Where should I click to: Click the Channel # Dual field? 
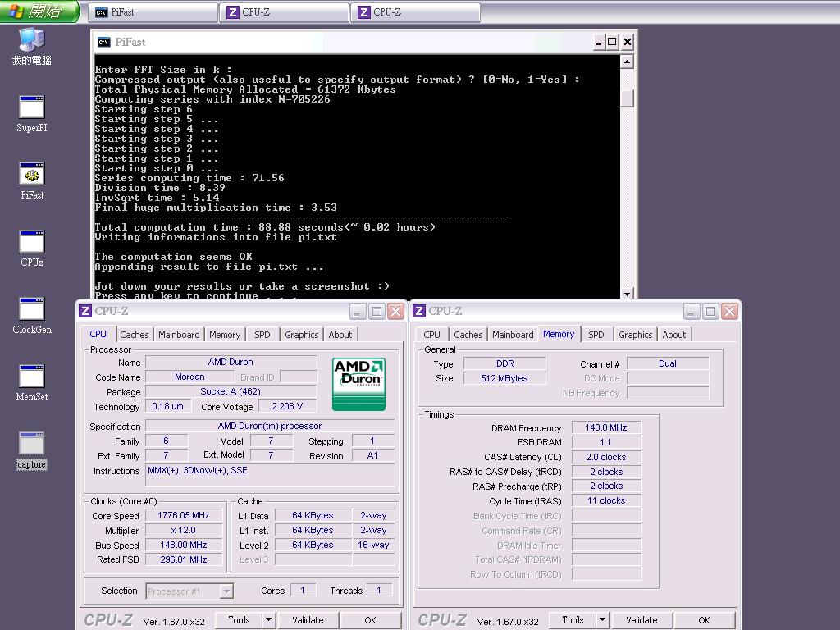pos(668,363)
